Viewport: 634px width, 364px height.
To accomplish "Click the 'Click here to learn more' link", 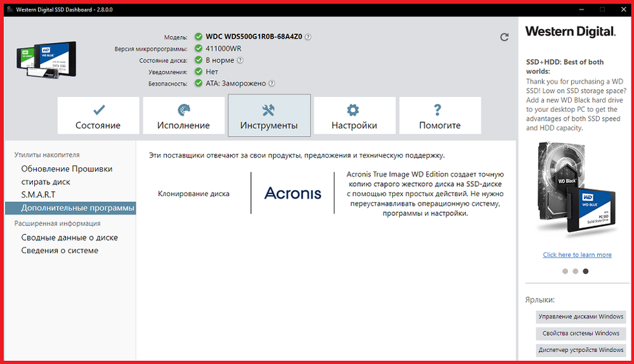I will click(577, 255).
